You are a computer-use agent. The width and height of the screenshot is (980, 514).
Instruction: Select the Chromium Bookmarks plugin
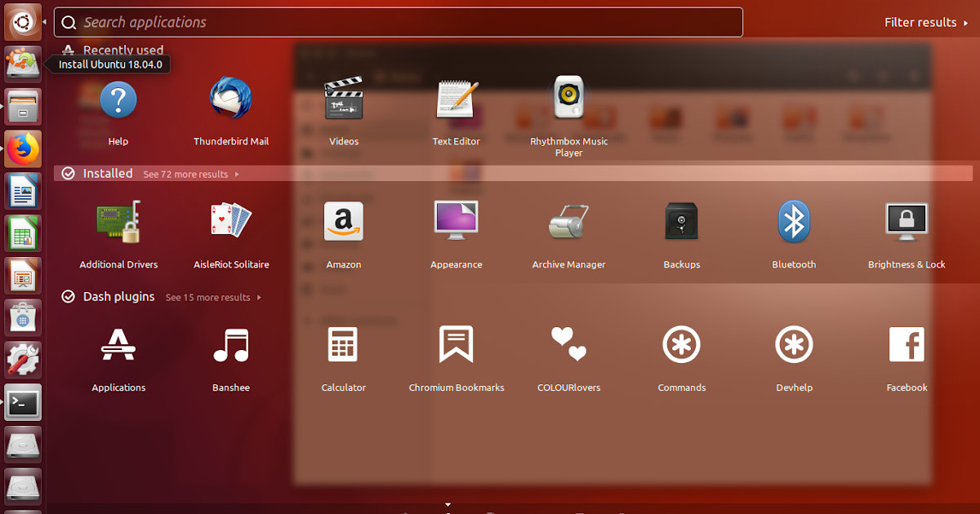coord(456,345)
